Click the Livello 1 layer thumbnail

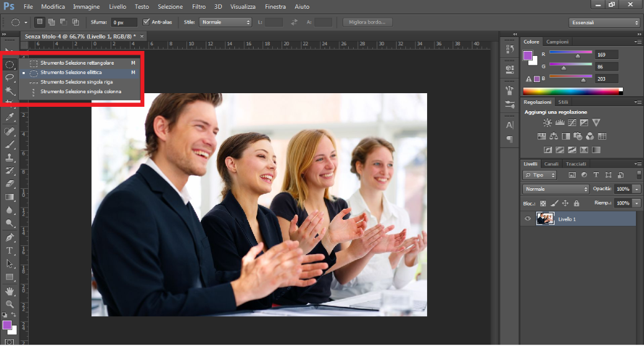(x=545, y=219)
